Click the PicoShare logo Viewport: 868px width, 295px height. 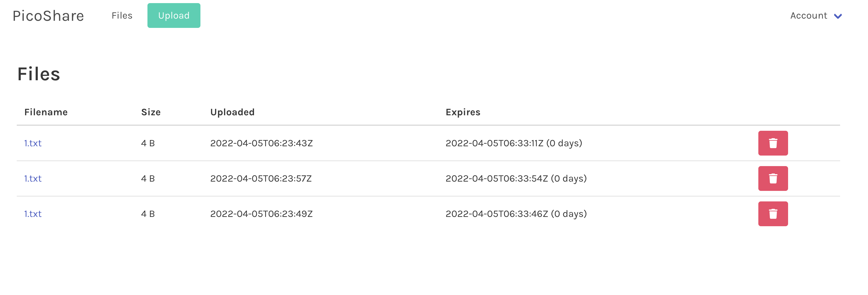[48, 15]
